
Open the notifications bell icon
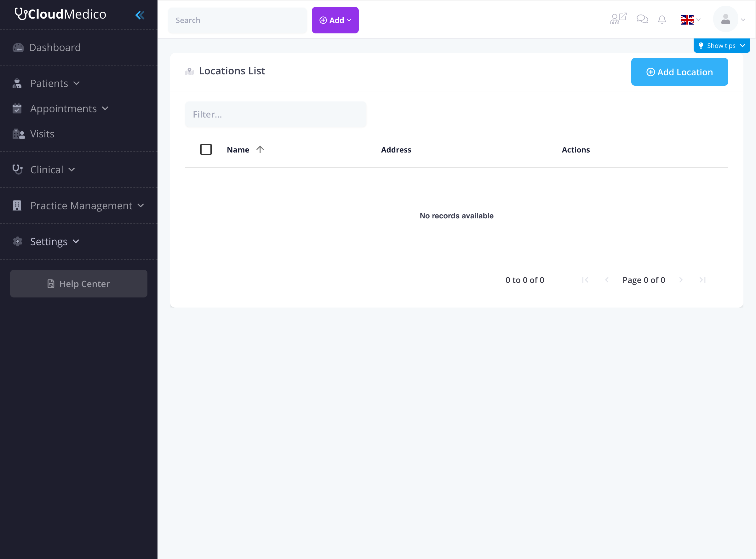pos(662,20)
